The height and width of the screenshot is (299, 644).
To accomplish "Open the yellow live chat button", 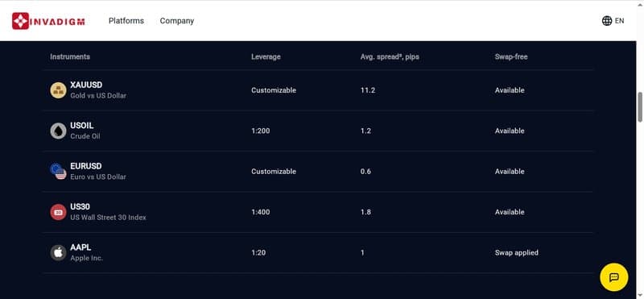I will pyautogui.click(x=613, y=277).
